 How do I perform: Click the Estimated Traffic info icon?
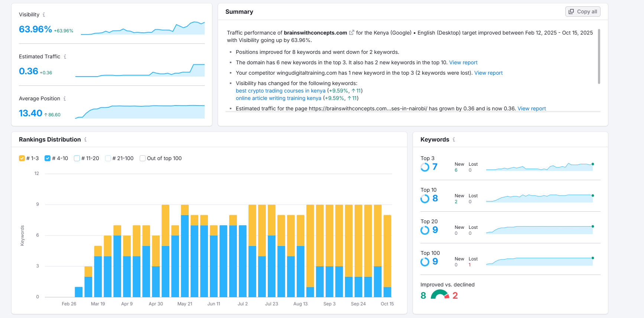65,57
